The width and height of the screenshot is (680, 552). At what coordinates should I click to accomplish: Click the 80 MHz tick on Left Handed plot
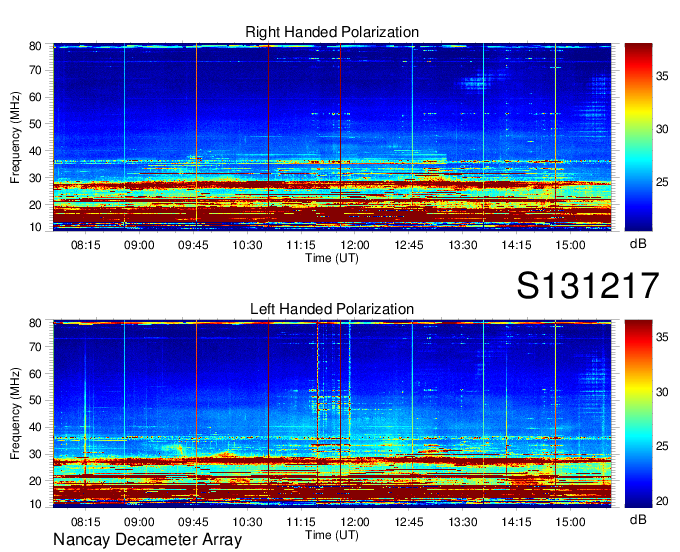(x=35, y=323)
